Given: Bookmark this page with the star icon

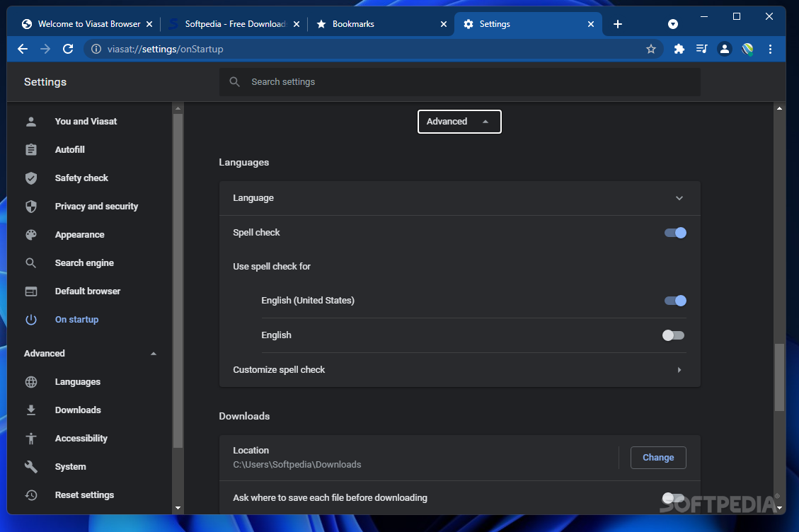Looking at the screenshot, I should (650, 49).
